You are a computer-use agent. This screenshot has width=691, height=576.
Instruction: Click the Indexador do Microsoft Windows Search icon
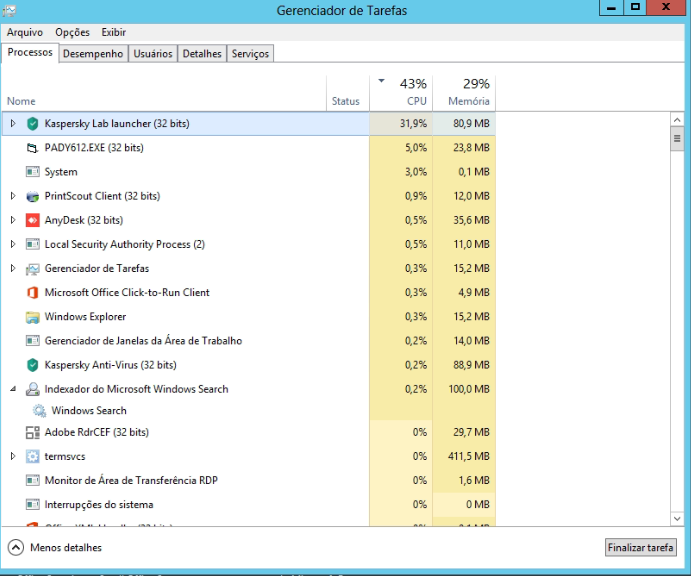click(x=33, y=389)
